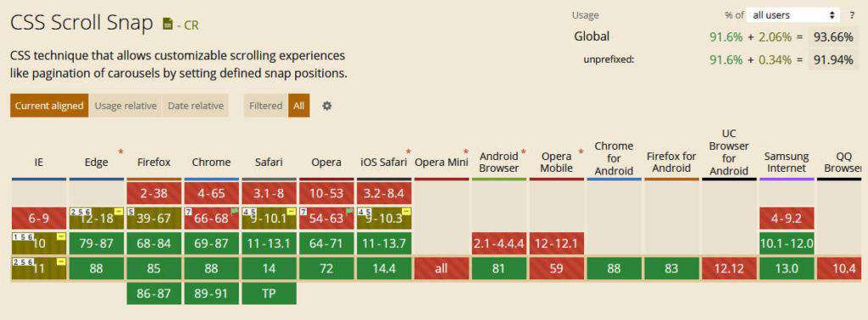This screenshot has width=868, height=320.
Task: Open the usage help question mark
Action: pos(851,15)
